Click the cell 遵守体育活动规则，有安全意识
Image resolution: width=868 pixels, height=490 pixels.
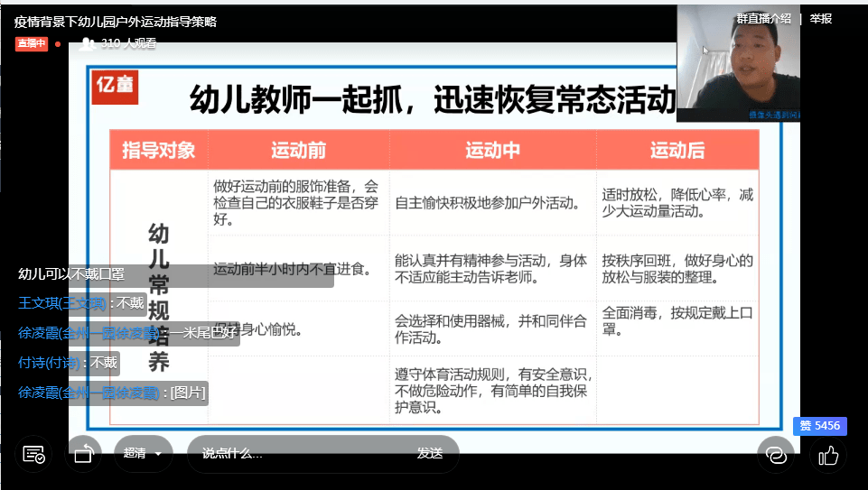(492, 391)
